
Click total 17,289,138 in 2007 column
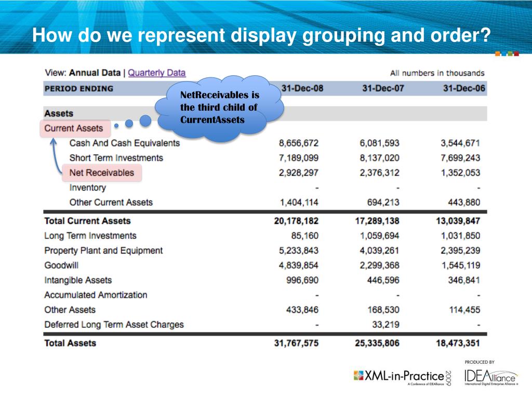[377, 221]
